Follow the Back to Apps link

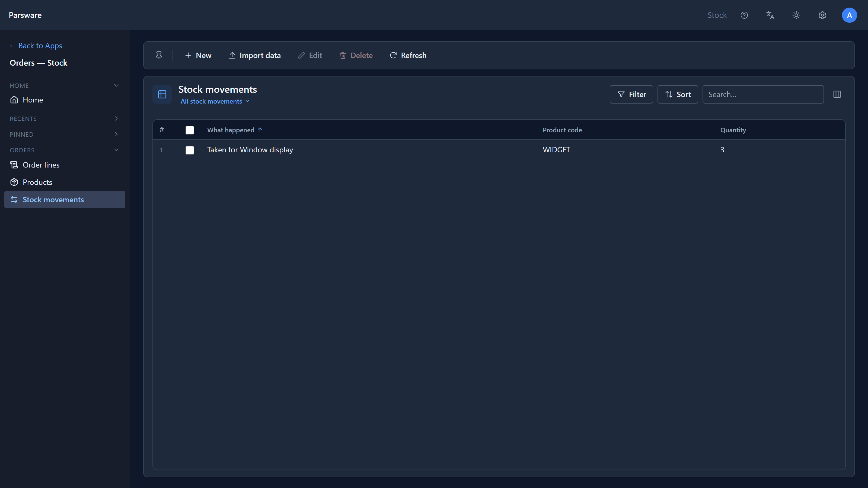(x=36, y=46)
